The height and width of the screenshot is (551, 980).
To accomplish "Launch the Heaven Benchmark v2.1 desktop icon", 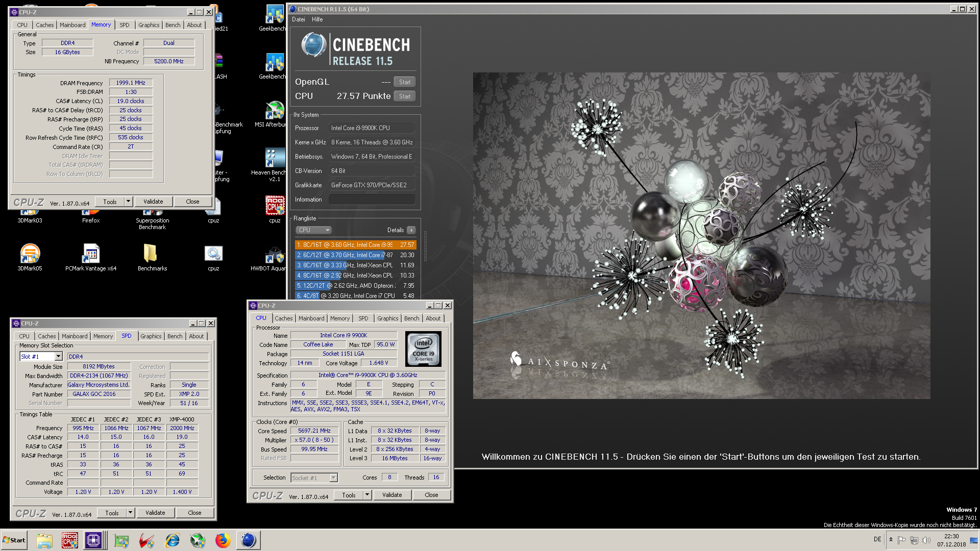I will (275, 164).
